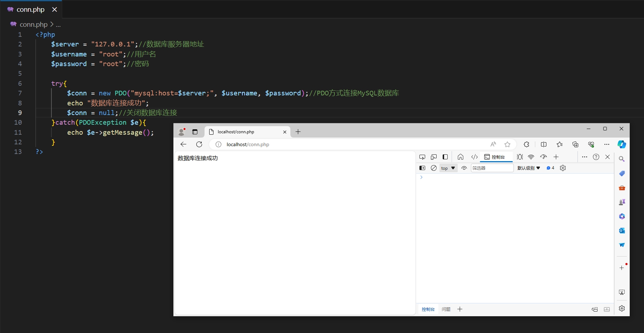Activate the inspect element picker tool
Screen dimensions: 644x333
[422, 157]
